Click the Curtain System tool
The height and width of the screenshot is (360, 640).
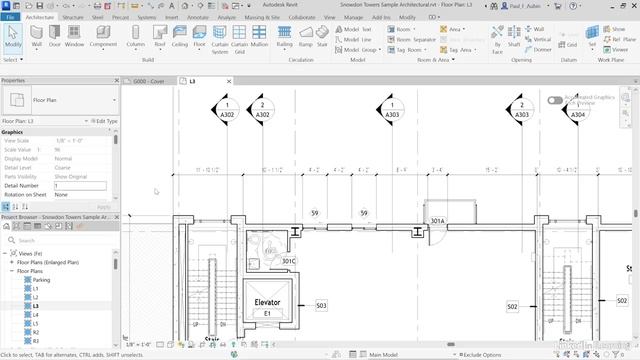click(x=220, y=40)
